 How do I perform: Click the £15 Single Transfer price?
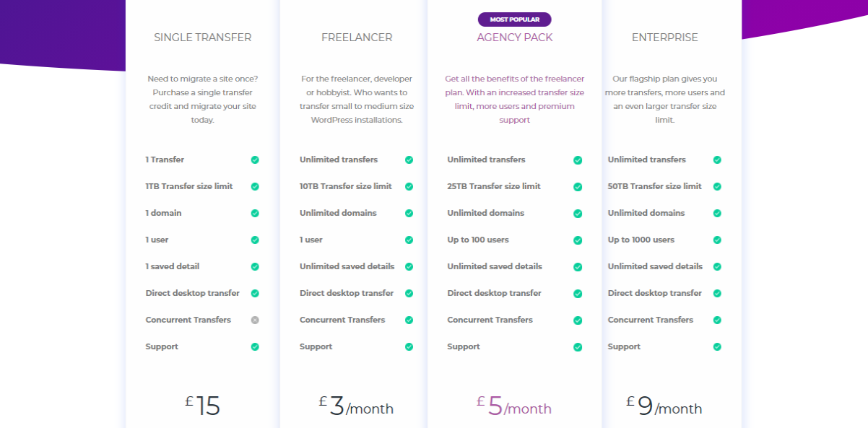[x=203, y=406]
